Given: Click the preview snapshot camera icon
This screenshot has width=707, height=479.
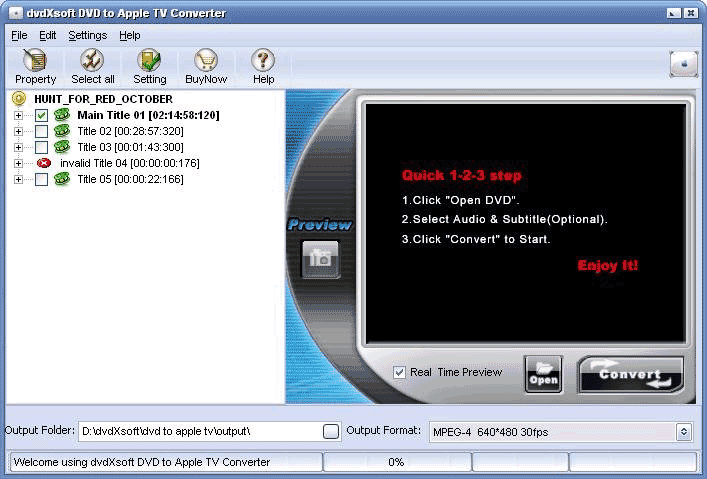Looking at the screenshot, I should [x=321, y=259].
